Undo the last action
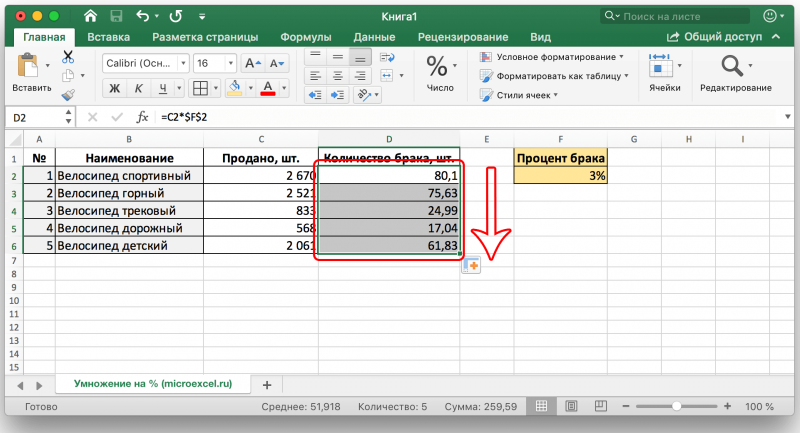The image size is (800, 433). coord(142,16)
